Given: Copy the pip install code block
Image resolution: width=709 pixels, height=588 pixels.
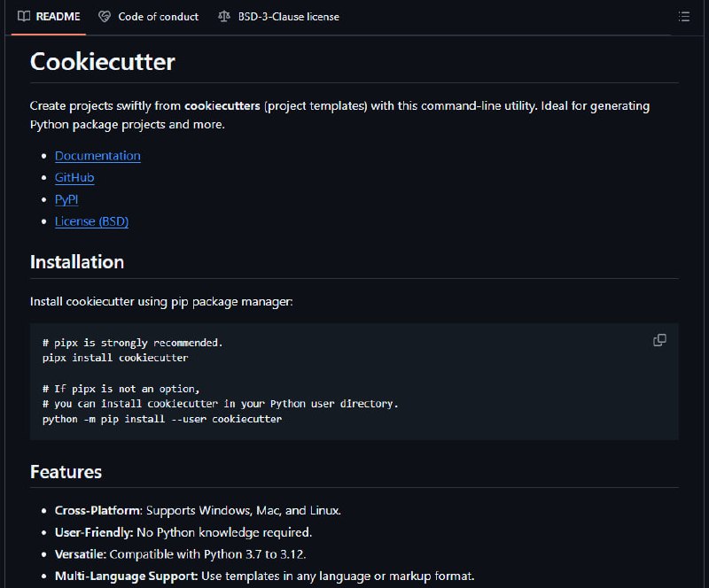Looking at the screenshot, I should pyautogui.click(x=659, y=340).
